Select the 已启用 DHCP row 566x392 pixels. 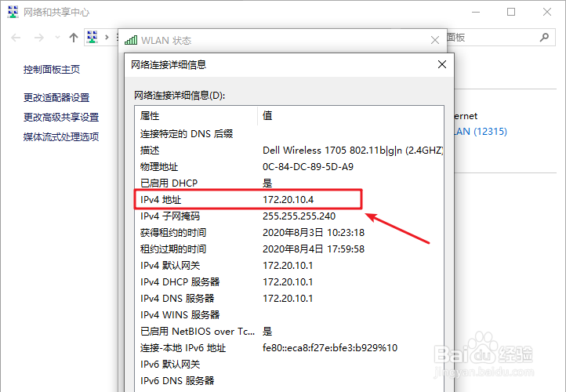[x=288, y=183]
